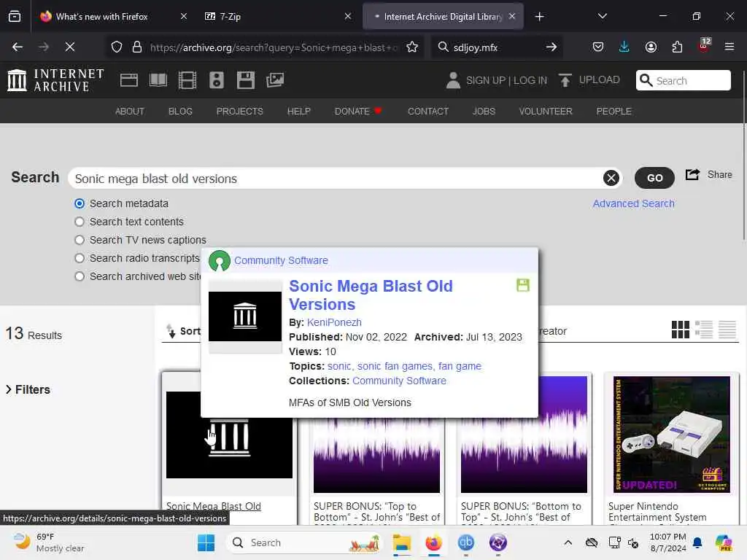Open KeniPonezh uploader link
This screenshot has width=747, height=560.
point(334,322)
